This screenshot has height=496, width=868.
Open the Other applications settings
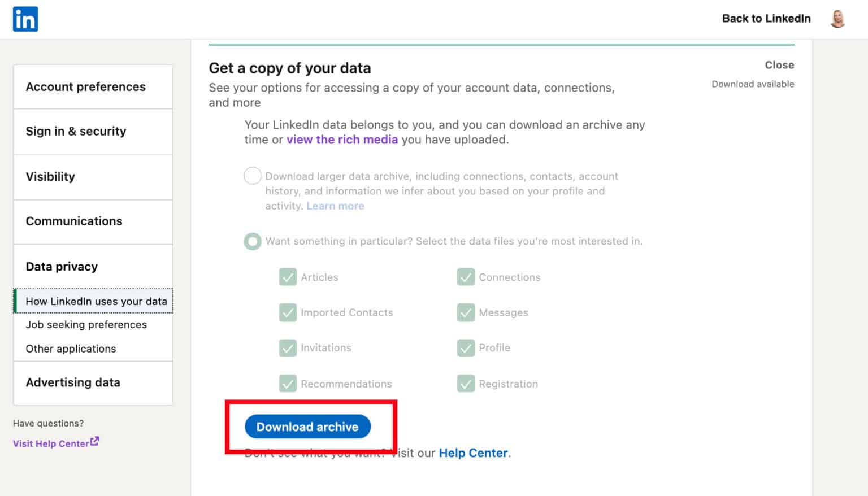[71, 349]
